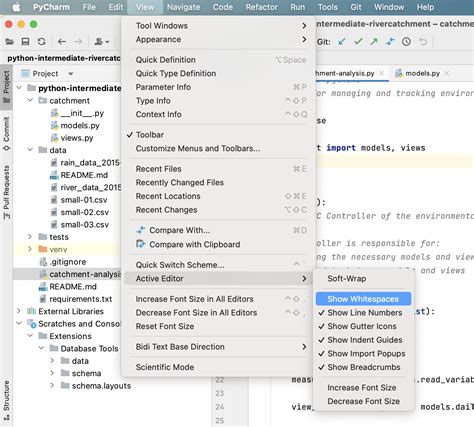The height and width of the screenshot is (427, 474).
Task: Open the Navigate menu
Action: [183, 7]
